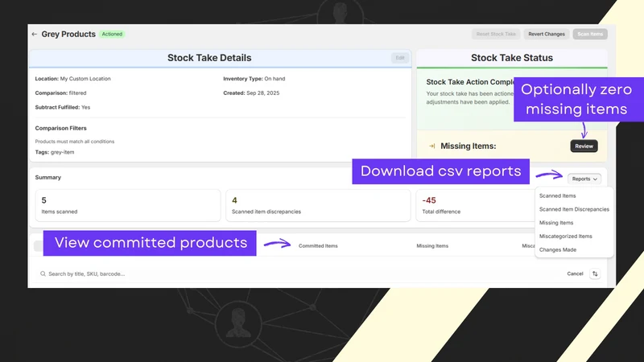Click the Grey Products title
Screen dimensions: 644x362
tap(68, 34)
